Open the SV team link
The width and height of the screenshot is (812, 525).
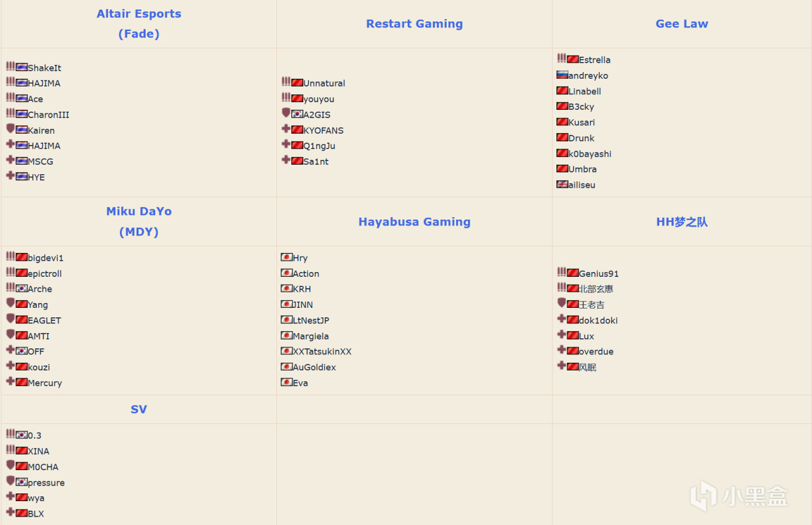point(139,409)
